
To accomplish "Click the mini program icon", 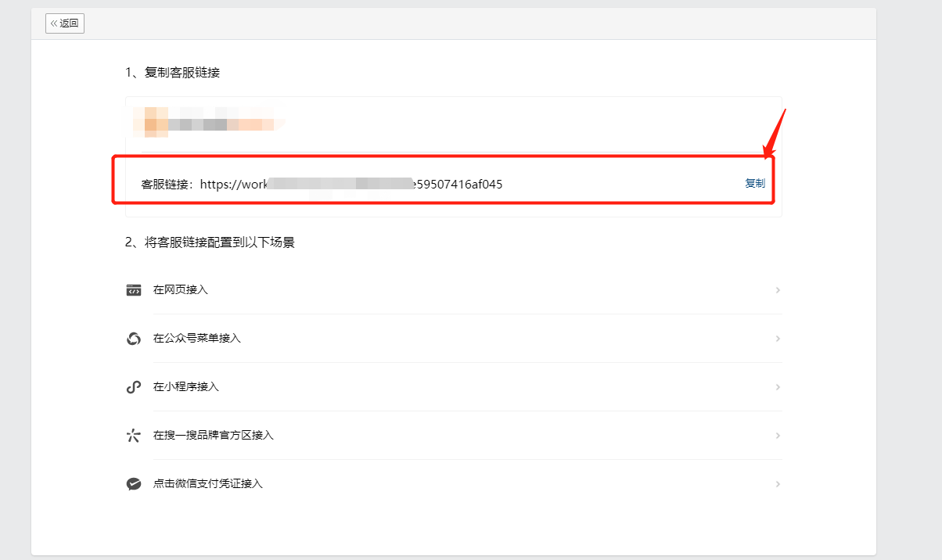I will tap(134, 387).
